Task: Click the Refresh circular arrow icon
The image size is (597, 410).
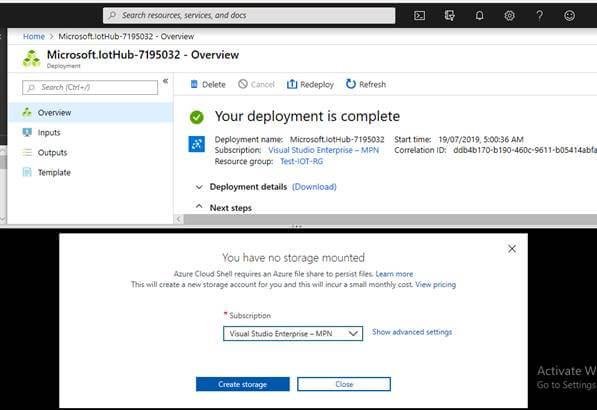Action: click(350, 84)
